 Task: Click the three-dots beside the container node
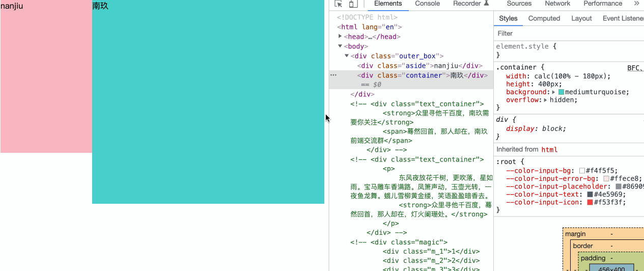click(333, 75)
